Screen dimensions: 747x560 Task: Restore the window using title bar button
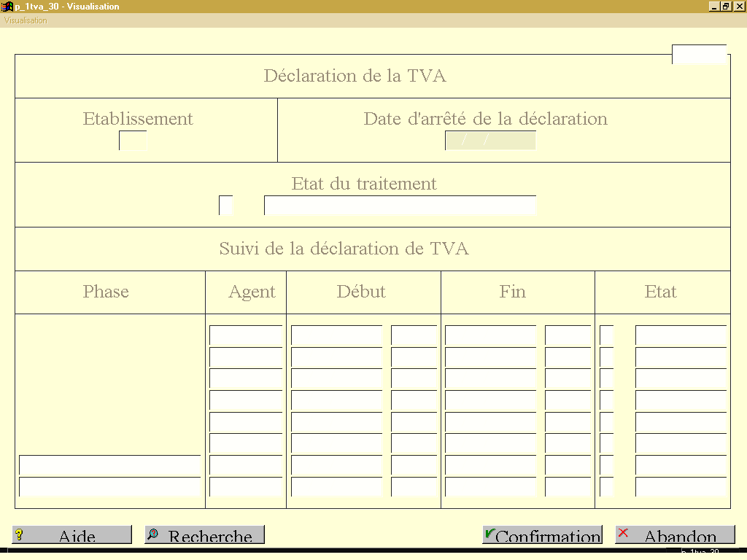(726, 6)
